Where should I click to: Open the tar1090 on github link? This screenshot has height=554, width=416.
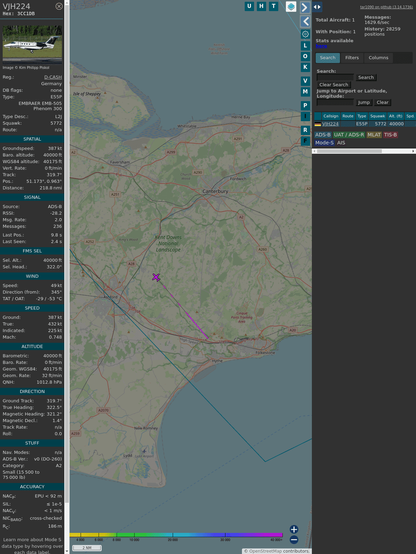click(x=386, y=7)
